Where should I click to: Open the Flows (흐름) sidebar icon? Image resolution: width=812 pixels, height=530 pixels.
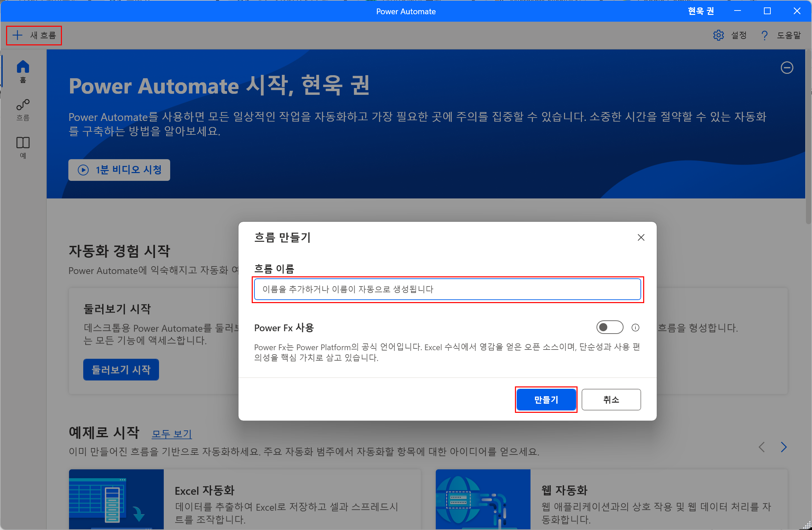pos(23,105)
